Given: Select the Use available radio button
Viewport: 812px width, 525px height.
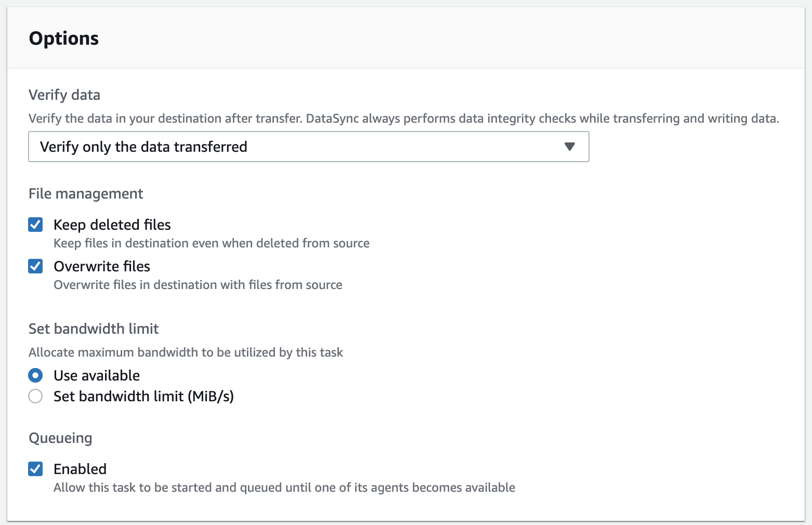Looking at the screenshot, I should 35,375.
